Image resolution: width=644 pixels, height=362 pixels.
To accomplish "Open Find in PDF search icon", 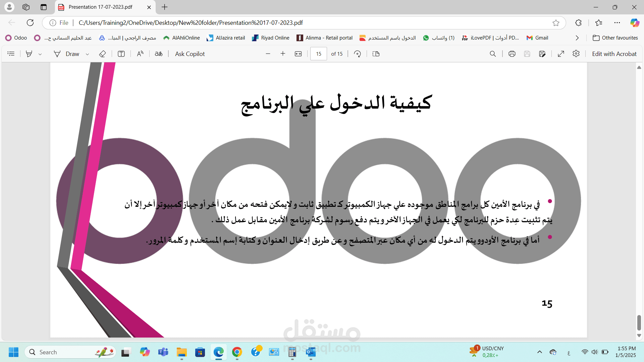I will click(493, 54).
